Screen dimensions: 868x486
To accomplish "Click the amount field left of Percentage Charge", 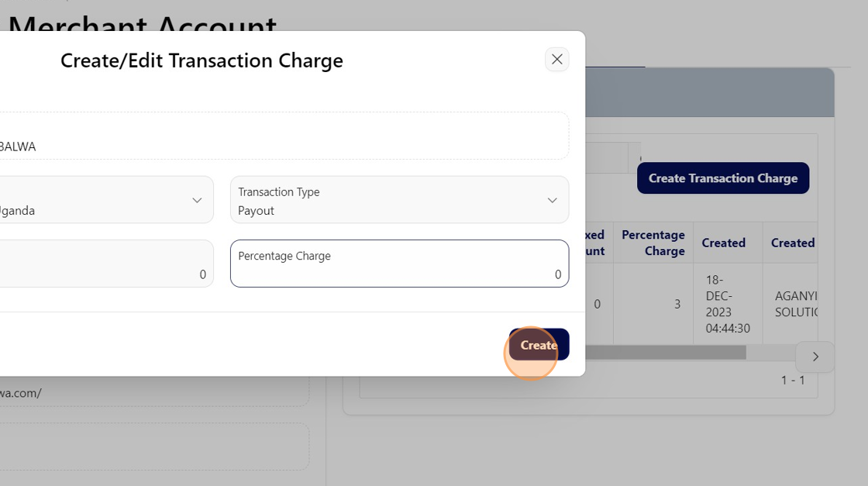I will point(105,264).
